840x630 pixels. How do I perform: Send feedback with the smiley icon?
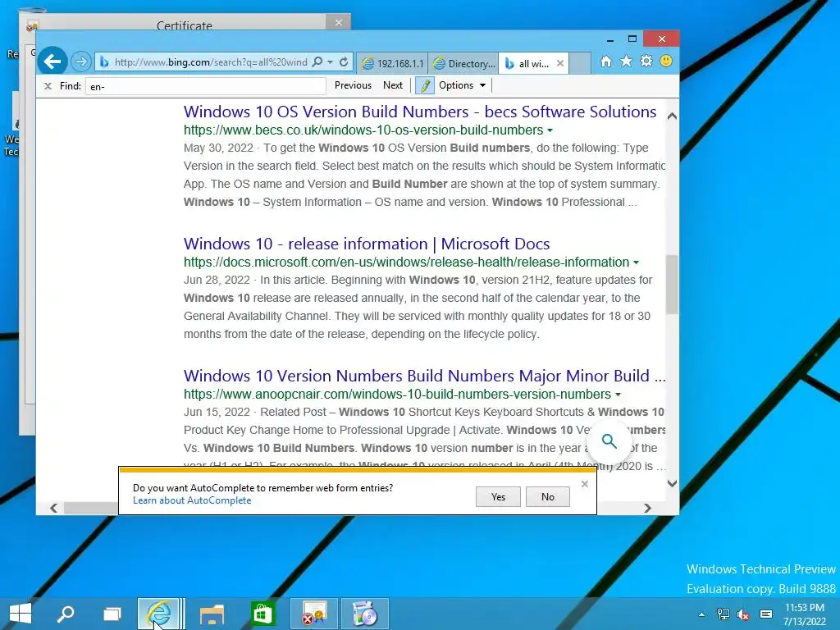[x=666, y=61]
